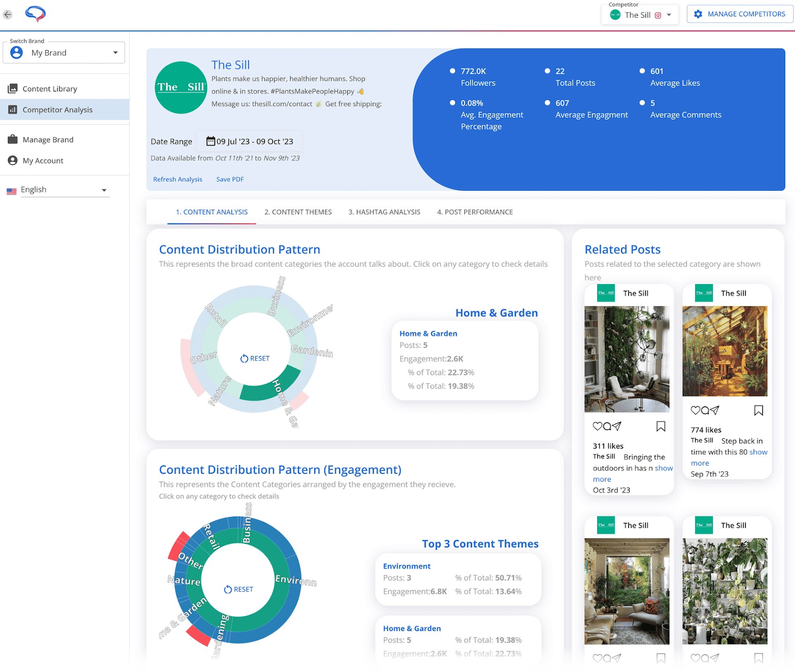Click the Instagram icon next to The Sill
Image resolution: width=795 pixels, height=672 pixels.
(657, 15)
